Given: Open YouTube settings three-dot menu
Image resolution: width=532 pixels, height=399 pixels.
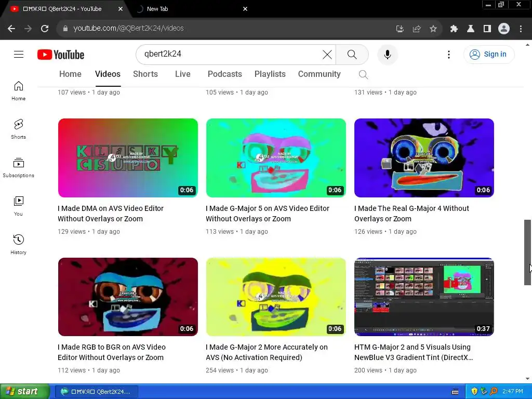Looking at the screenshot, I should [448, 54].
